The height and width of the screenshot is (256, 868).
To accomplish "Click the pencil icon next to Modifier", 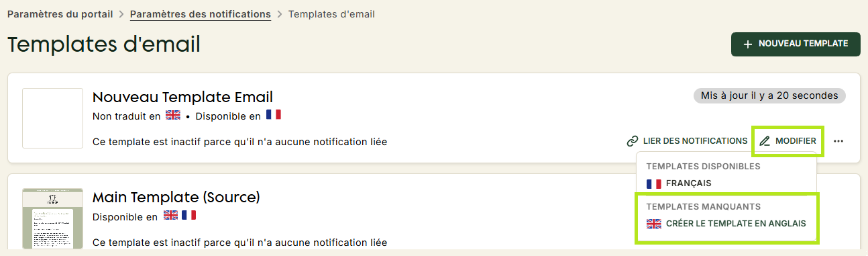I will click(765, 141).
